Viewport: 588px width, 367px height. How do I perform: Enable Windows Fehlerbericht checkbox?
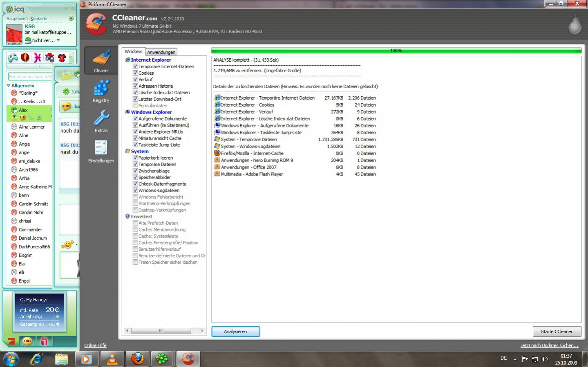pyautogui.click(x=135, y=197)
